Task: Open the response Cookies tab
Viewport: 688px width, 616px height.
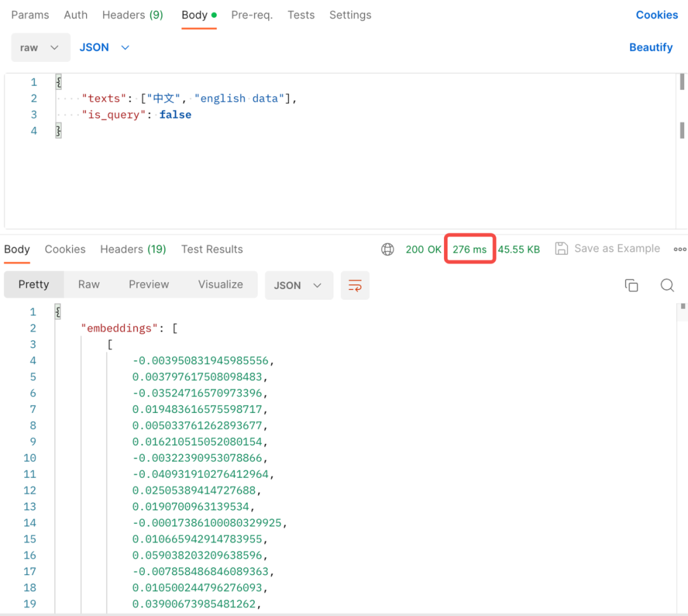Action: [x=65, y=249]
